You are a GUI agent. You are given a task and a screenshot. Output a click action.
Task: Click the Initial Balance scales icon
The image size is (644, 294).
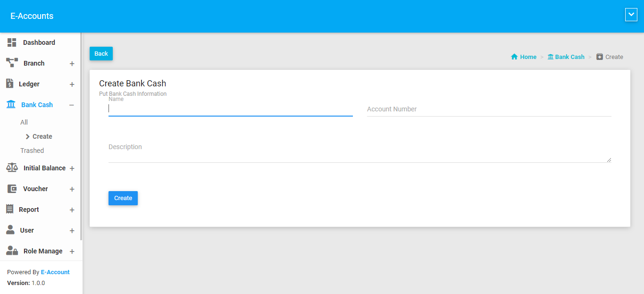point(12,168)
